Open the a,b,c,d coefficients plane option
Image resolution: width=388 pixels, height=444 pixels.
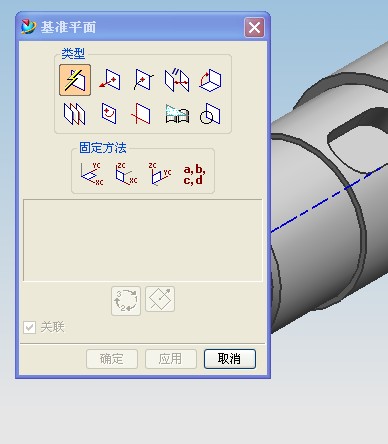[x=194, y=174]
